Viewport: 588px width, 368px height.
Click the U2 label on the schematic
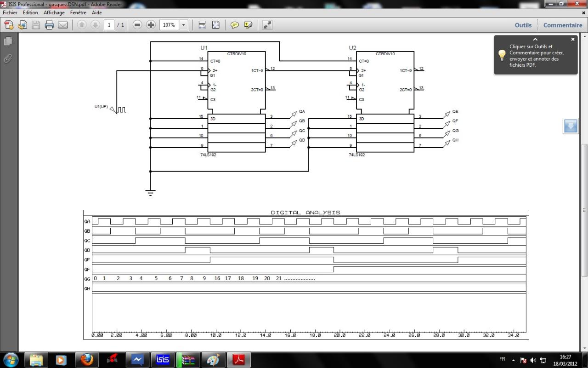(352, 48)
